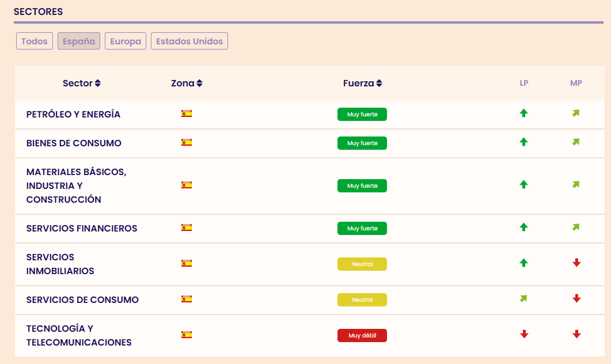This screenshot has width=611, height=364.
Task: Select the Todos filter tab
Action: click(x=35, y=41)
